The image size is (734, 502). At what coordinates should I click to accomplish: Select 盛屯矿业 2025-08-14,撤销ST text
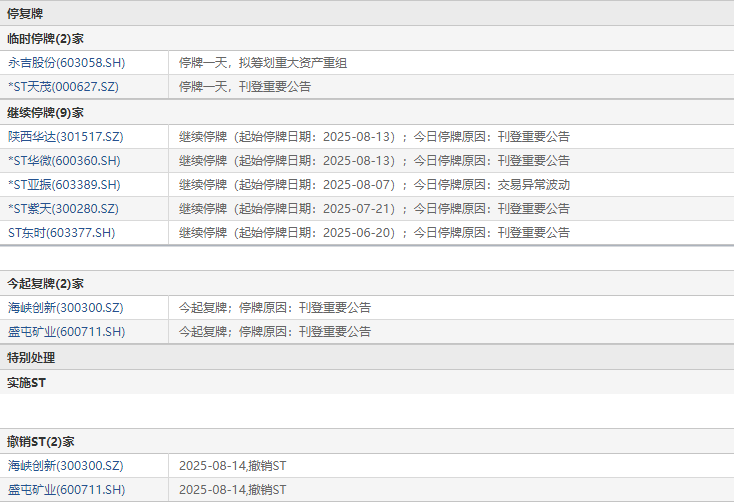(x=233, y=489)
